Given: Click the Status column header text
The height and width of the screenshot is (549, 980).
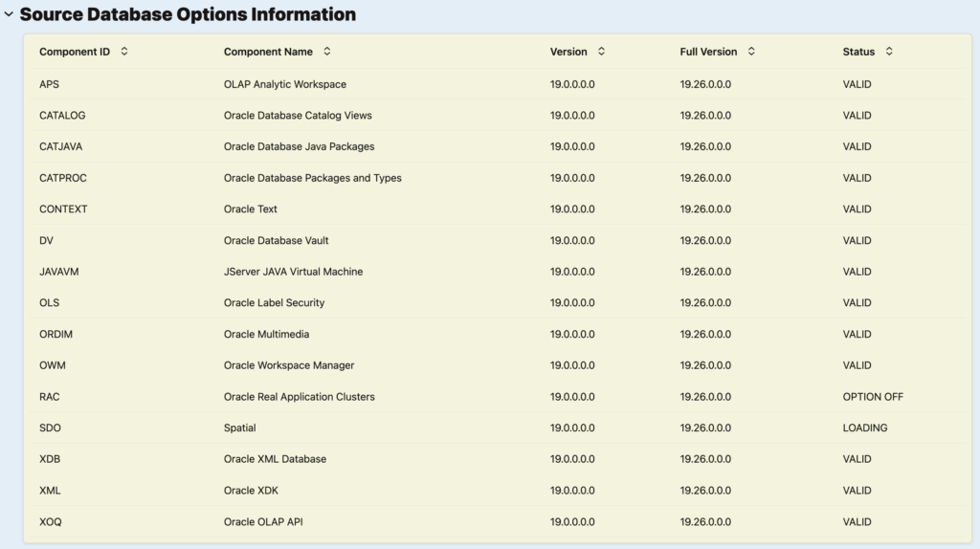Looking at the screenshot, I should (x=858, y=52).
